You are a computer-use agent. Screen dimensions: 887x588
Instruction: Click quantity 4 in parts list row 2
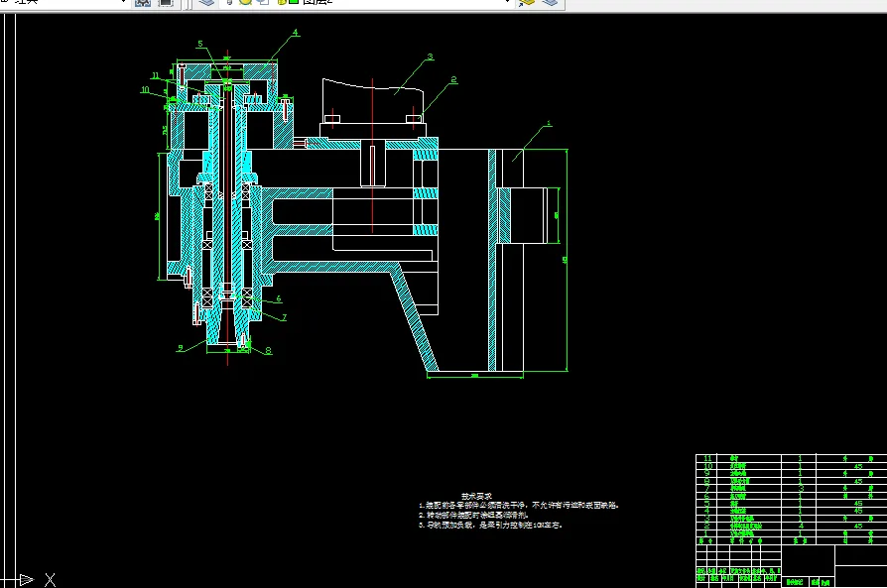(x=801, y=526)
